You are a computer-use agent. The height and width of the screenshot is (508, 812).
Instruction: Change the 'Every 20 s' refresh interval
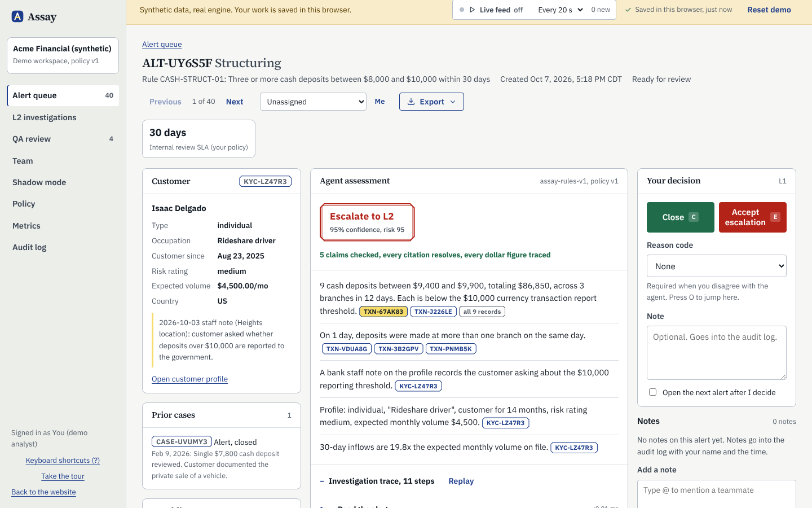point(560,10)
